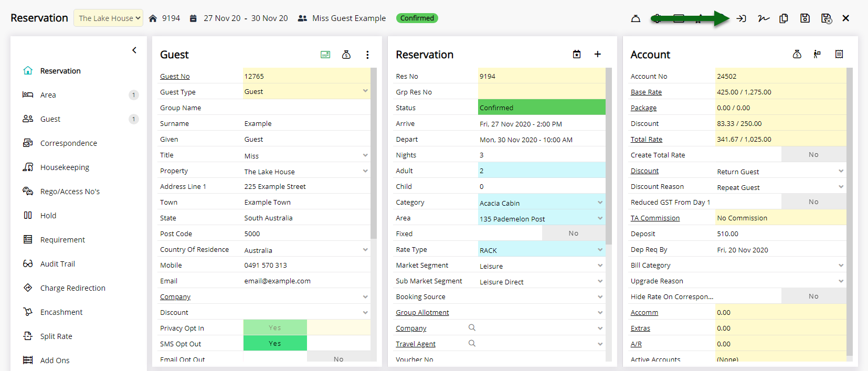Click the check-in arrow icon
The height and width of the screenshot is (371, 868).
tap(741, 18)
